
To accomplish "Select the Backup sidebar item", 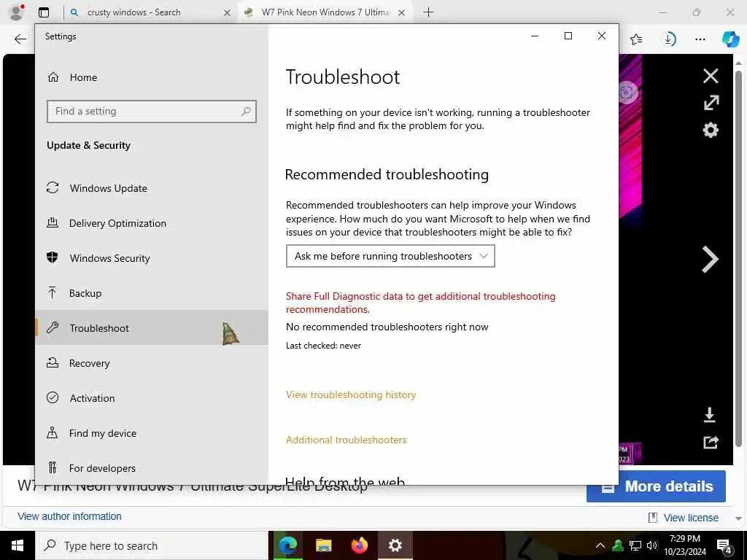I will 152,293.
